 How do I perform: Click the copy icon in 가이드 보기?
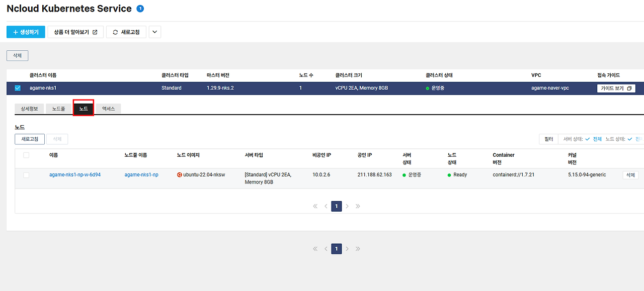click(x=629, y=88)
